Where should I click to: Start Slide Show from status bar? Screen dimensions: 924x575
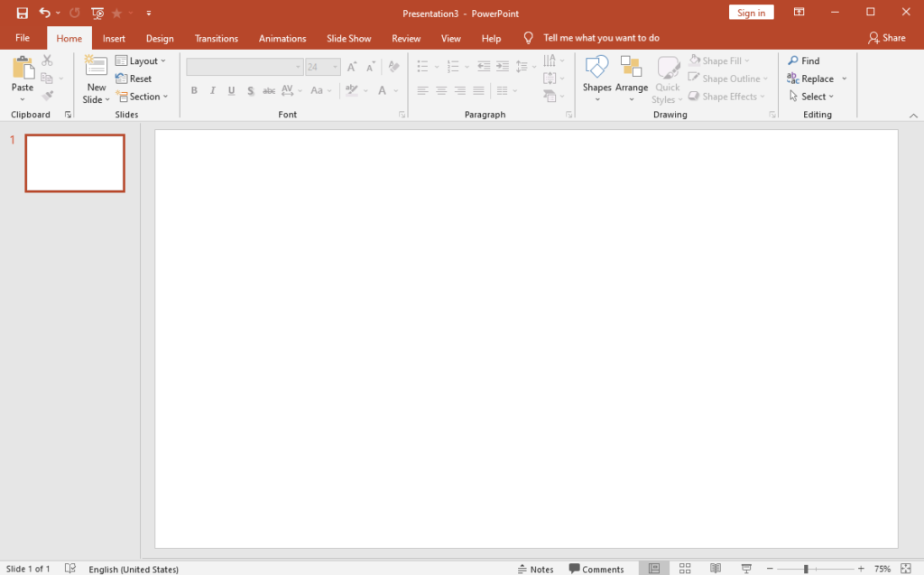pyautogui.click(x=745, y=568)
